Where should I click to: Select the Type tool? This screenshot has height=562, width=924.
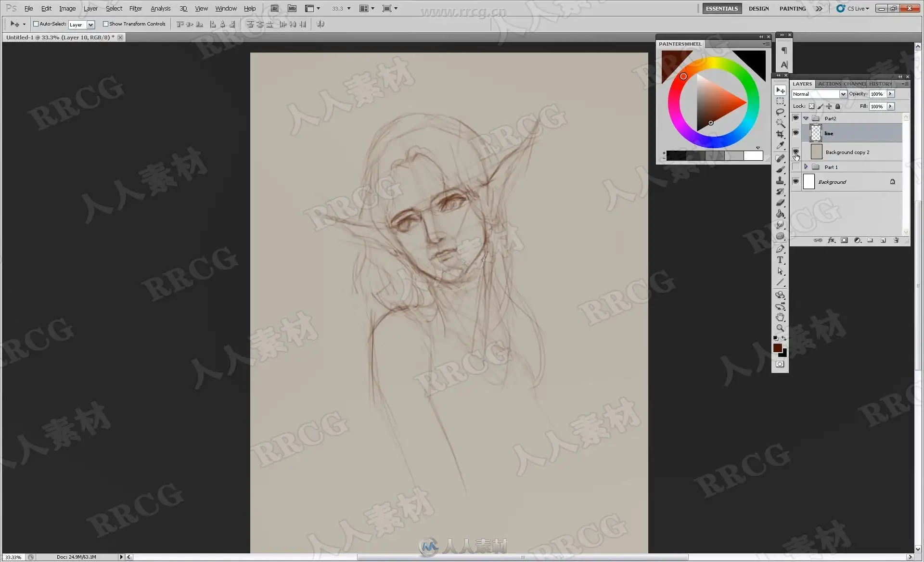click(780, 260)
